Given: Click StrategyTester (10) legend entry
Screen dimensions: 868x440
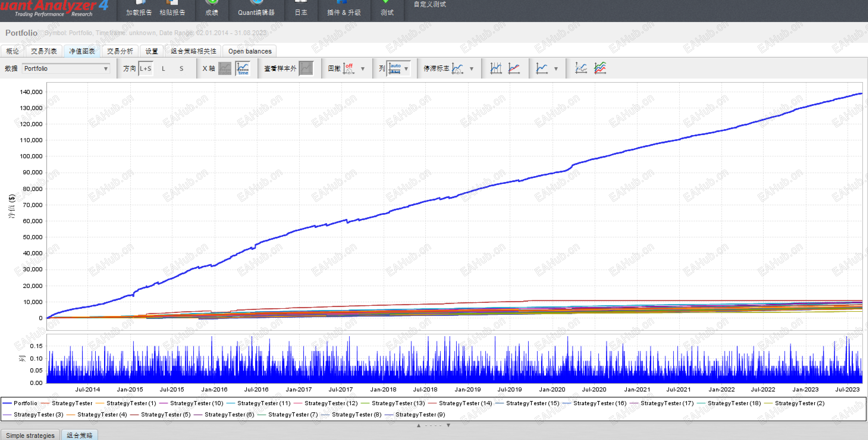Looking at the screenshot, I should tap(192, 403).
